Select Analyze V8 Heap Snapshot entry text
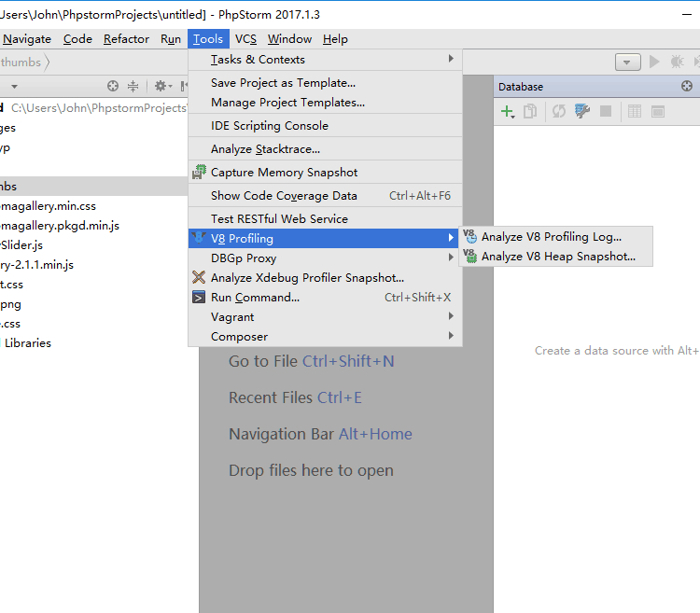Image resolution: width=700 pixels, height=613 pixels. point(558,257)
